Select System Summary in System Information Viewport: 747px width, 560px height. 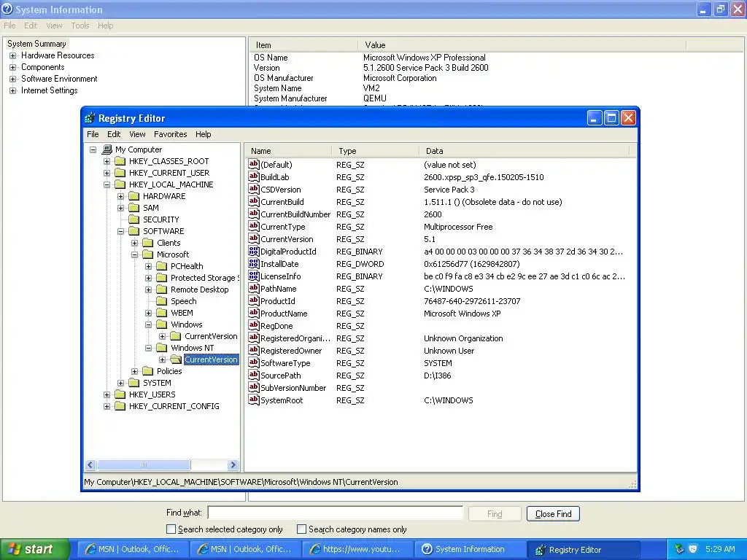click(x=36, y=44)
